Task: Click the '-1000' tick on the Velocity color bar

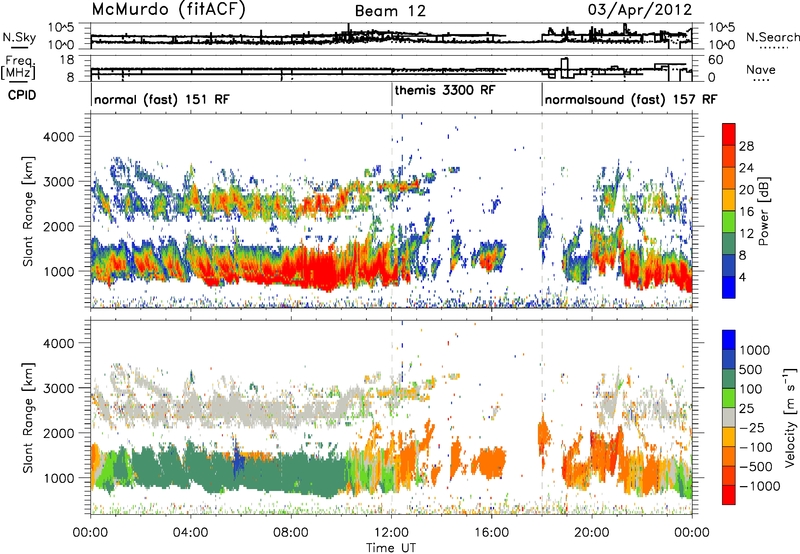Action: tap(760, 486)
